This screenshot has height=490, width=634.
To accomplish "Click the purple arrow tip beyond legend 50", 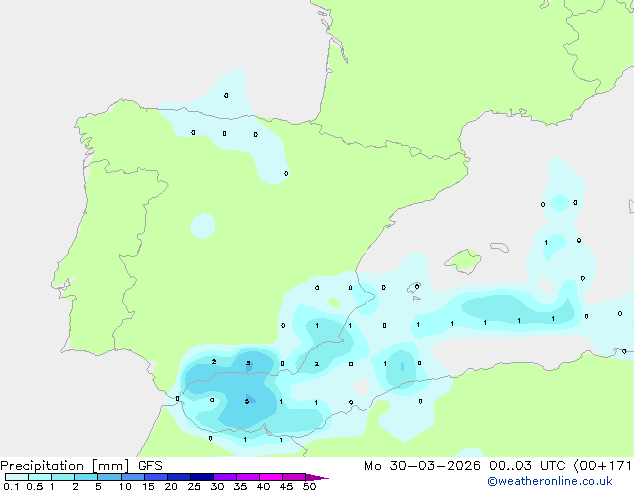I will tap(317, 477).
